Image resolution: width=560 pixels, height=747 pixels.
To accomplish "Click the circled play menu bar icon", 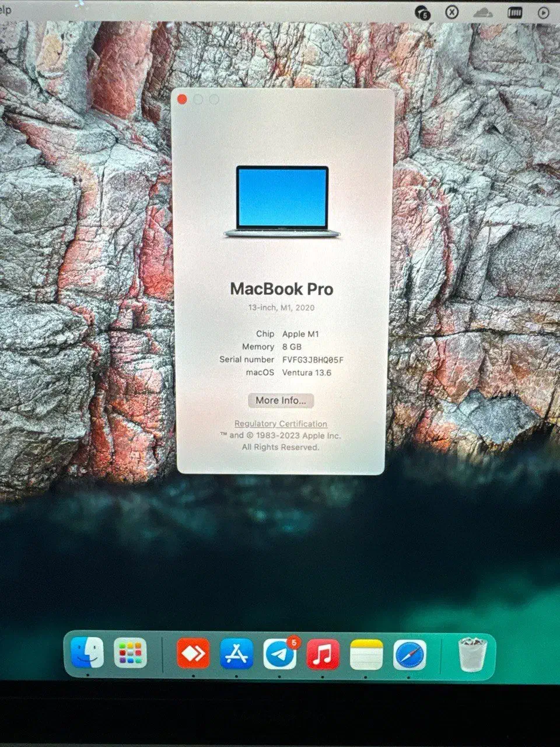I will 544,12.
